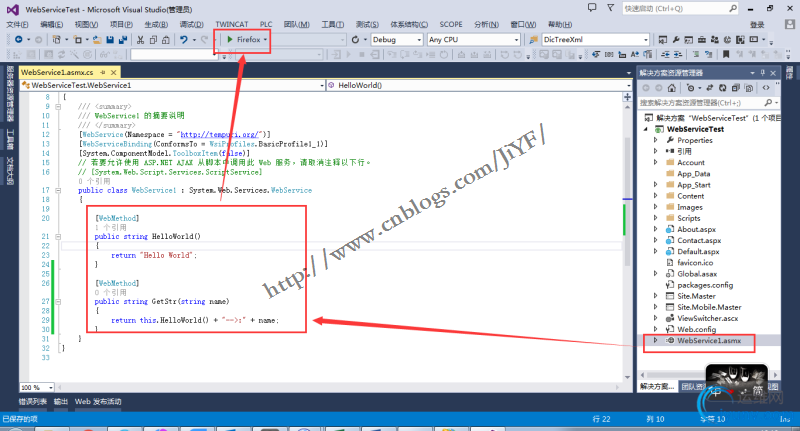Click the notifications filter funnel icon

tap(610, 8)
